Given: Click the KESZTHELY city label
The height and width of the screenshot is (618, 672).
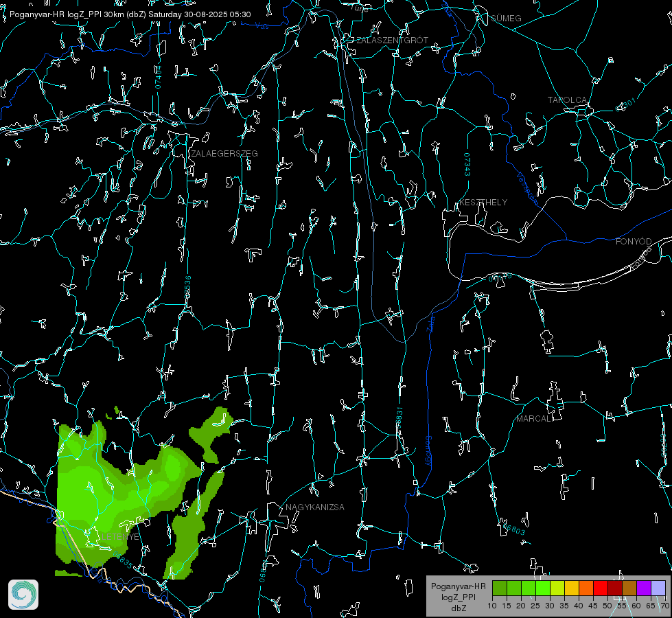Looking at the screenshot, I should point(483,203).
